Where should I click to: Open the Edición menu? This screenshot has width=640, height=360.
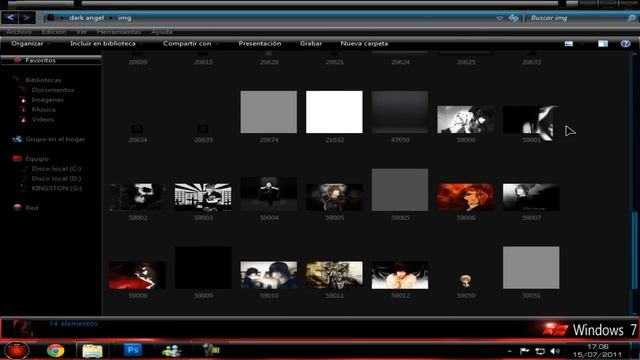[x=54, y=31]
